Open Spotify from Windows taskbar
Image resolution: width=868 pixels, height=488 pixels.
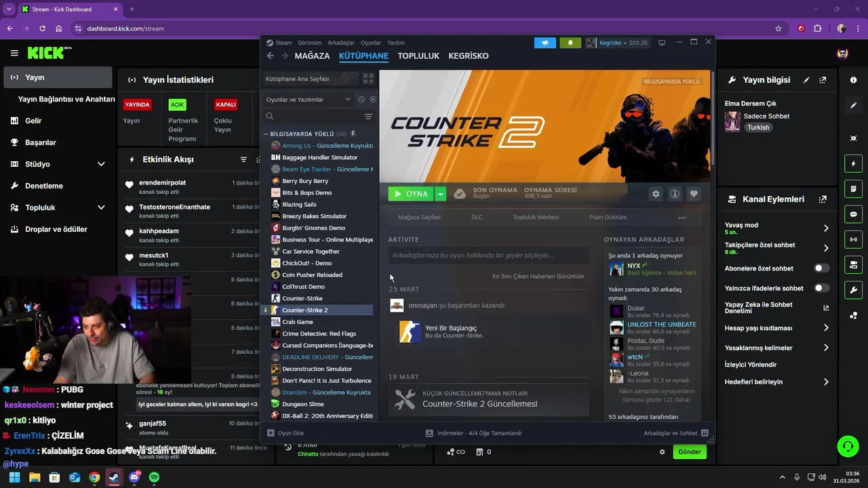(154, 477)
